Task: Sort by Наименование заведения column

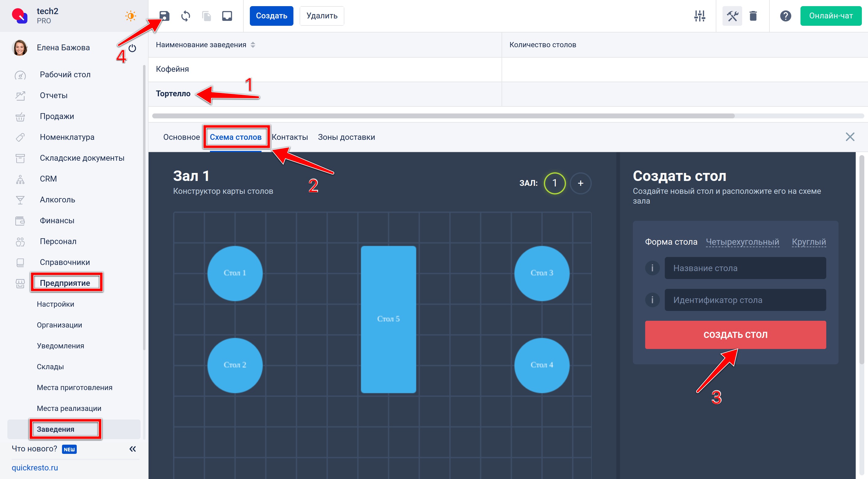Action: click(206, 45)
